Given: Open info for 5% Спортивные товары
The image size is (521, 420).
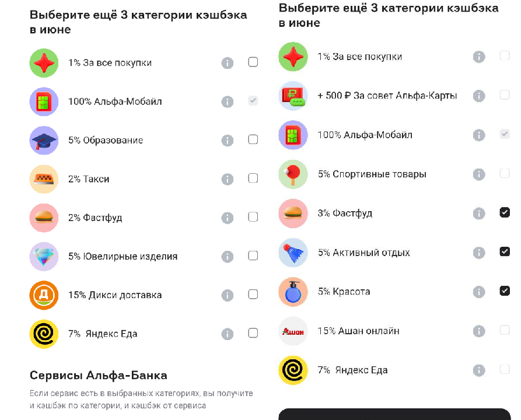Looking at the screenshot, I should [x=479, y=174].
